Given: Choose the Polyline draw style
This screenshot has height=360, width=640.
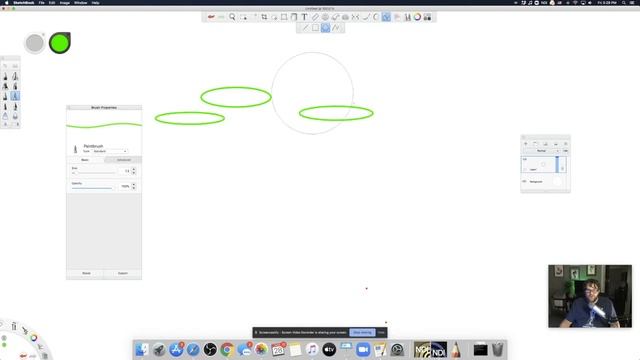Looking at the screenshot, I should pyautogui.click(x=336, y=28).
